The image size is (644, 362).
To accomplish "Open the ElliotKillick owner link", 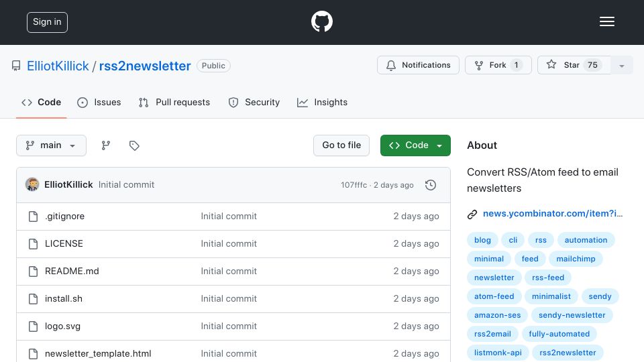I will (x=58, y=66).
